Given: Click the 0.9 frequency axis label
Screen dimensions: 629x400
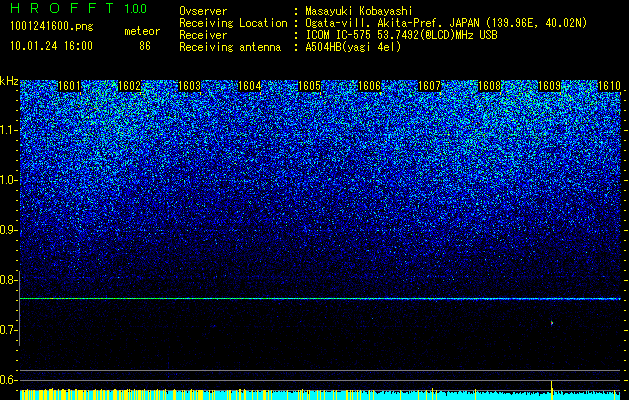Looking at the screenshot, I should (9, 230).
